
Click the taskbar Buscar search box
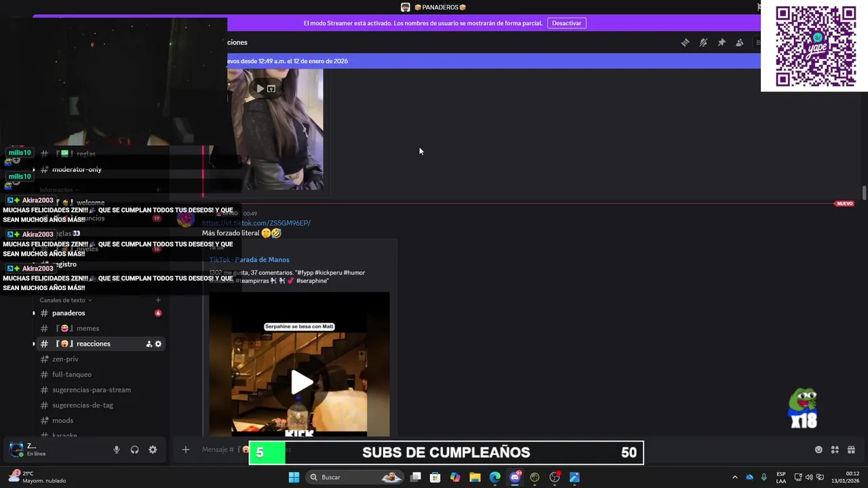(x=355, y=477)
